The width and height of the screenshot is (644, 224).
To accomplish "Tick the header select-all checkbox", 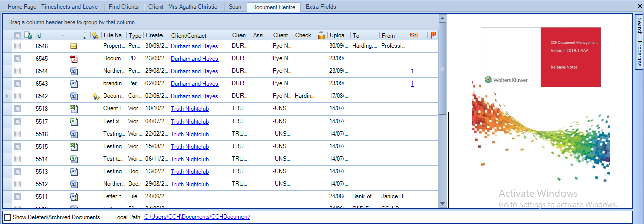I will [x=17, y=35].
